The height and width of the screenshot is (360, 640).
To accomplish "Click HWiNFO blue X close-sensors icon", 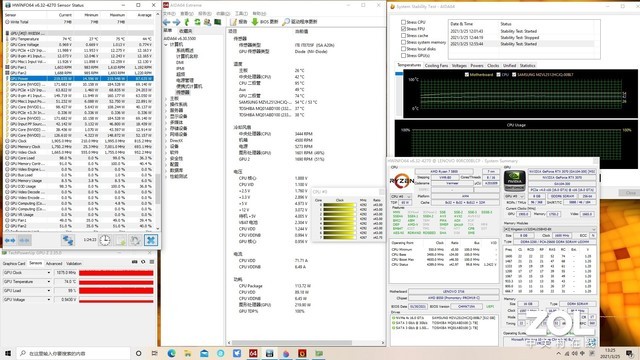I will click(151, 240).
